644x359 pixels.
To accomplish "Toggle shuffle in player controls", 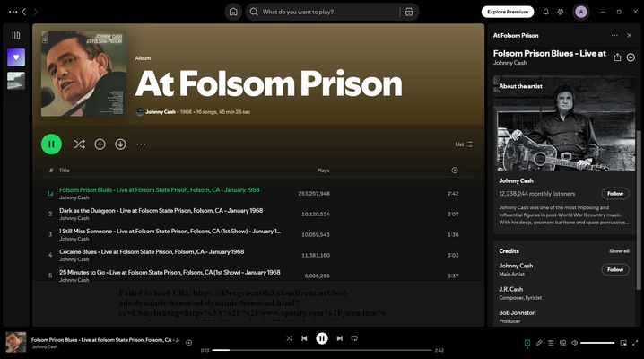I will [289, 338].
